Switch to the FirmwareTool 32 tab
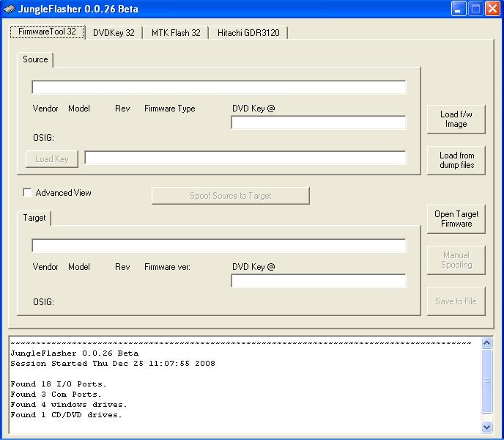The height and width of the screenshot is (440, 504). 47,32
